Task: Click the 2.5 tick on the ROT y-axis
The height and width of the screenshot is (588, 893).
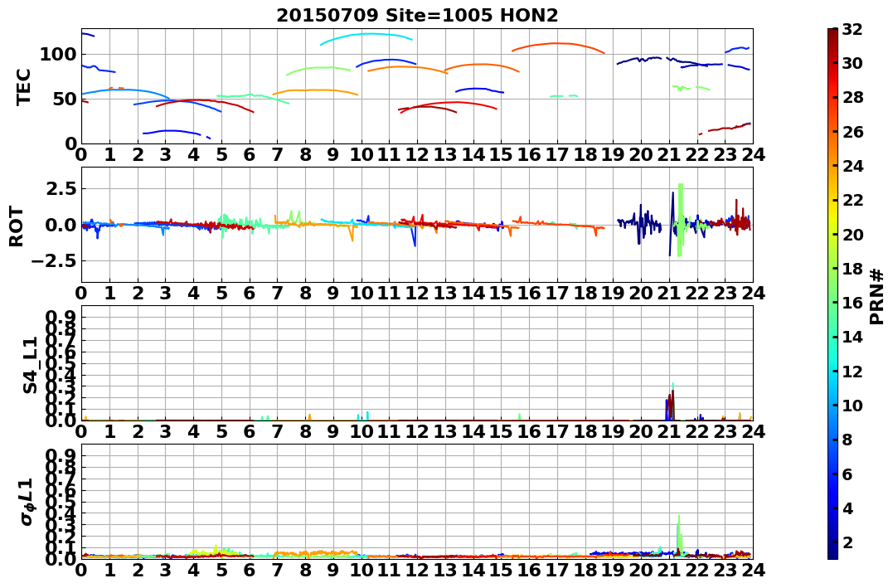Action: pyautogui.click(x=61, y=188)
